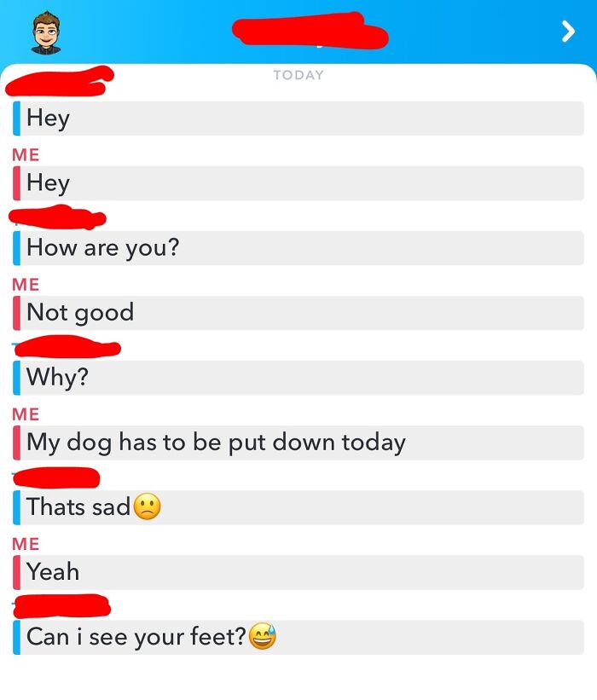The image size is (597, 700).
Task: Select the redacted contact name in header
Action: click(310, 31)
